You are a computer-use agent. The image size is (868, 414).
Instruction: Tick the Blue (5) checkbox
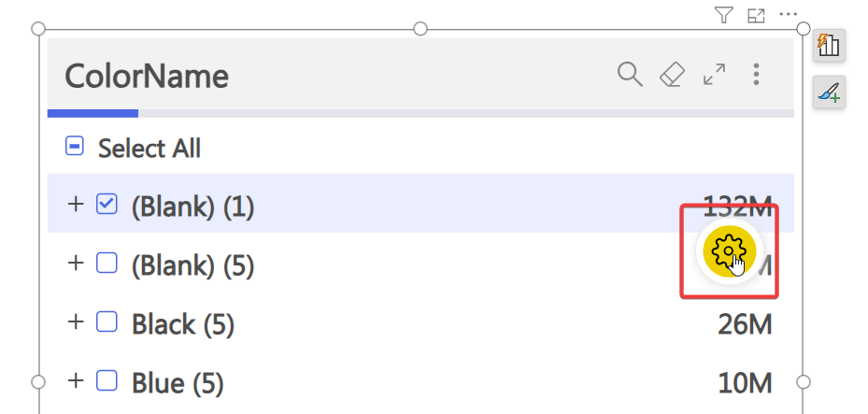pyautogui.click(x=107, y=380)
